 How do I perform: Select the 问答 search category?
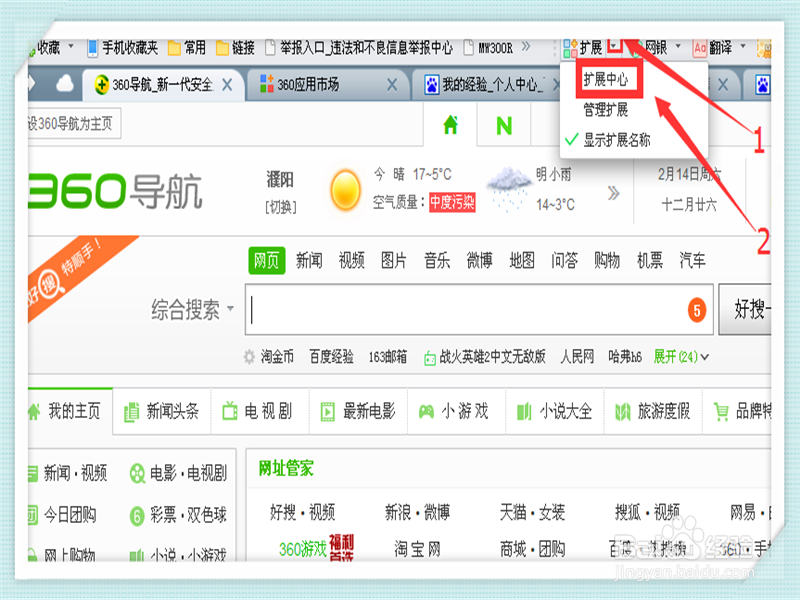click(x=564, y=261)
